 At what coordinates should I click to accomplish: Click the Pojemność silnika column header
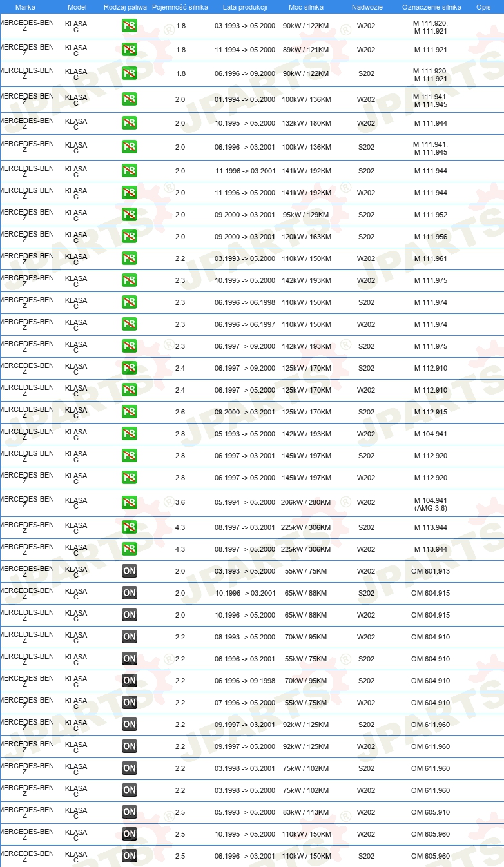(180, 7)
